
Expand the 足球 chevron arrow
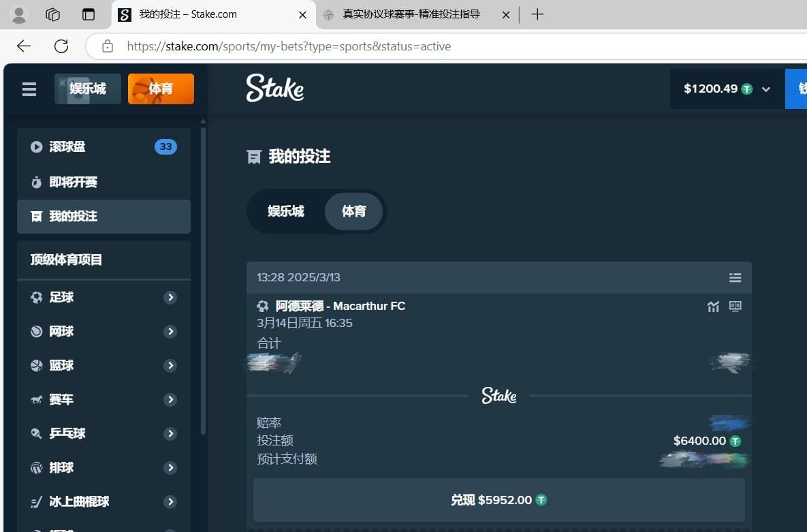click(x=170, y=297)
